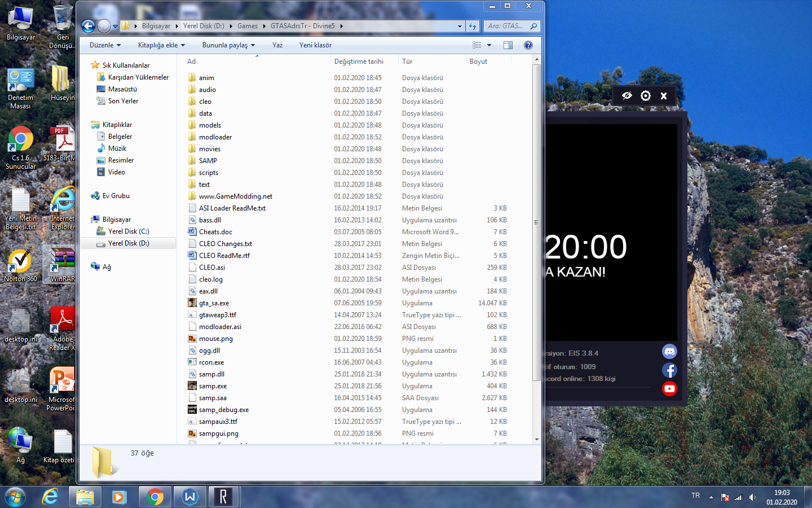The image size is (812, 508).
Task: Click the change view icon
Action: [x=477, y=45]
